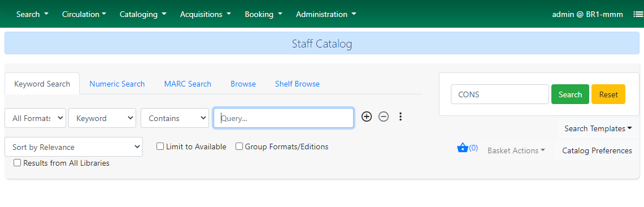The height and width of the screenshot is (207, 644).
Task: Select the Keyword Search tab
Action: pyautogui.click(x=42, y=84)
